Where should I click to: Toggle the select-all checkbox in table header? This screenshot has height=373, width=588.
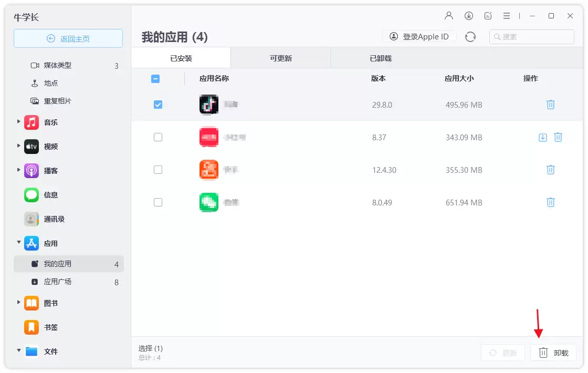(x=155, y=79)
